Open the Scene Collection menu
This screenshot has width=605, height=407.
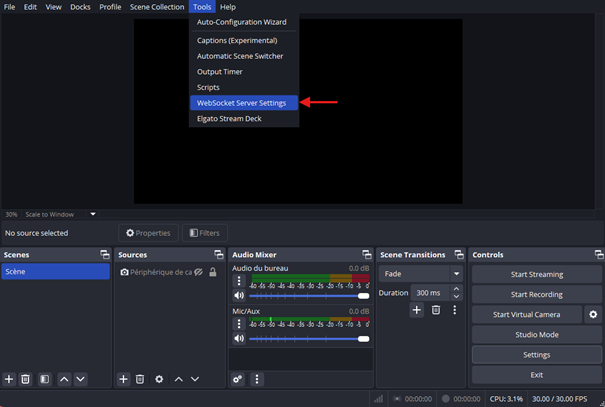point(157,7)
